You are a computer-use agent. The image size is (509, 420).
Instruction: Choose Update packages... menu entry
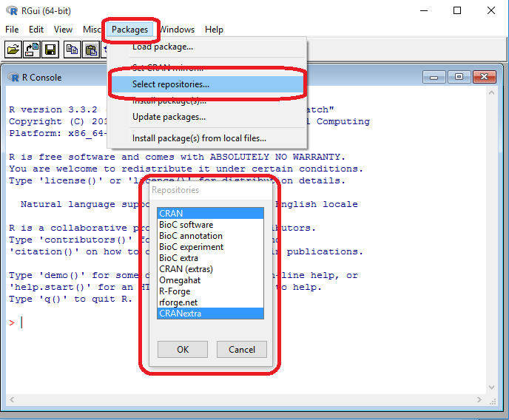207,117
